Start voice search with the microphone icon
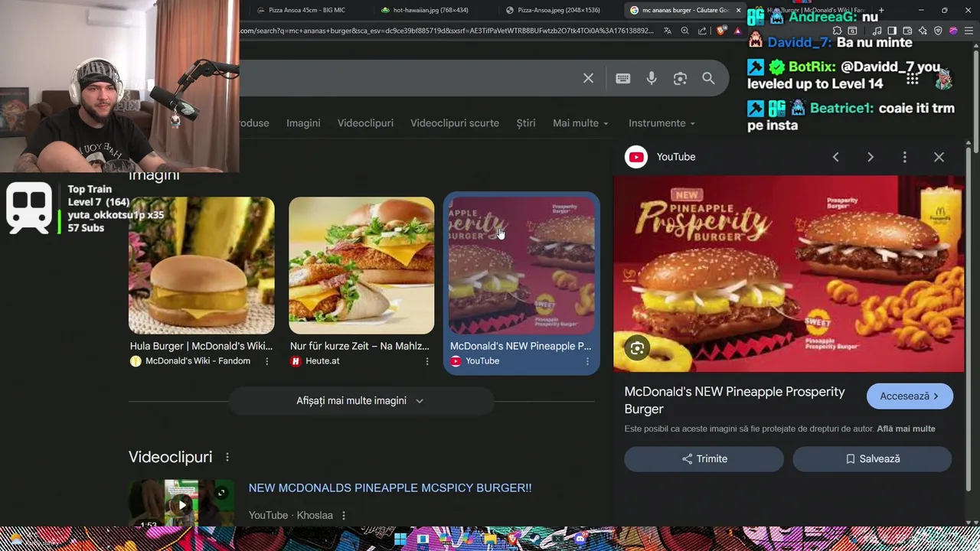980x551 pixels. tap(652, 78)
